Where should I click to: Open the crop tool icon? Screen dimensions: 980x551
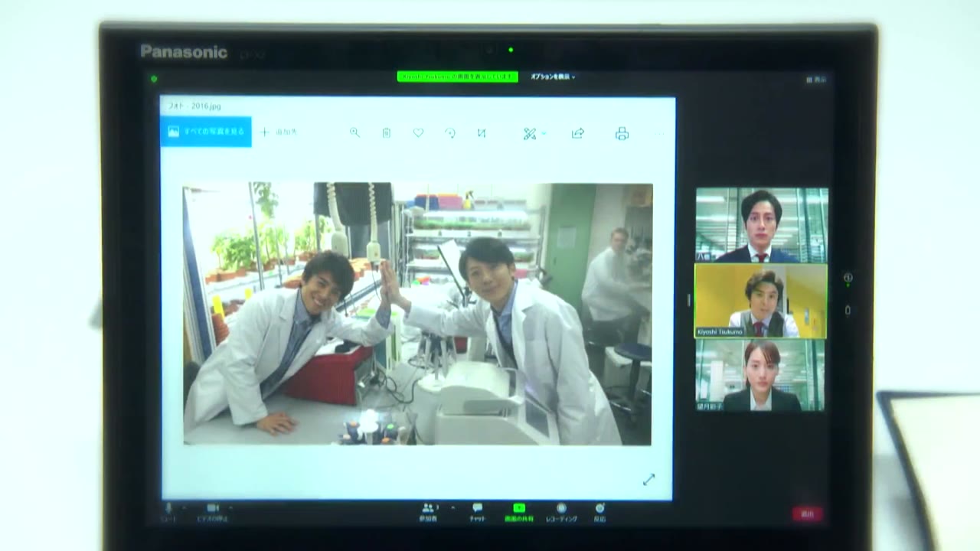point(482,132)
